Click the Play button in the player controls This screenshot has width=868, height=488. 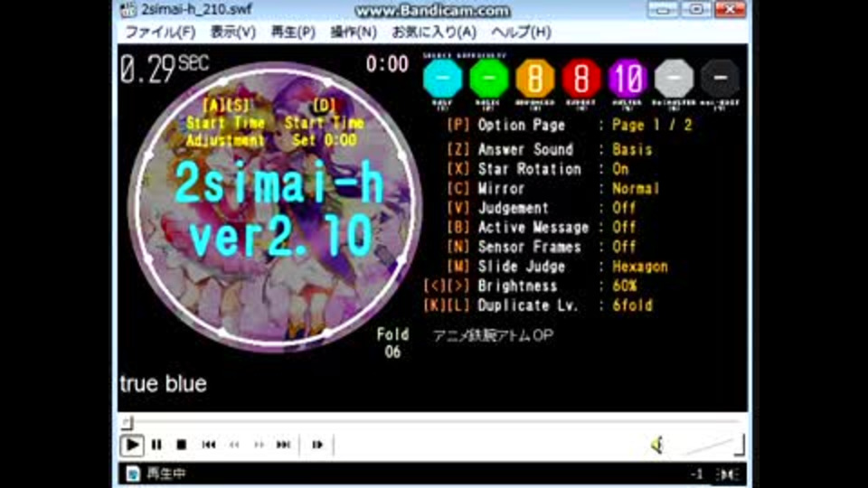click(132, 445)
